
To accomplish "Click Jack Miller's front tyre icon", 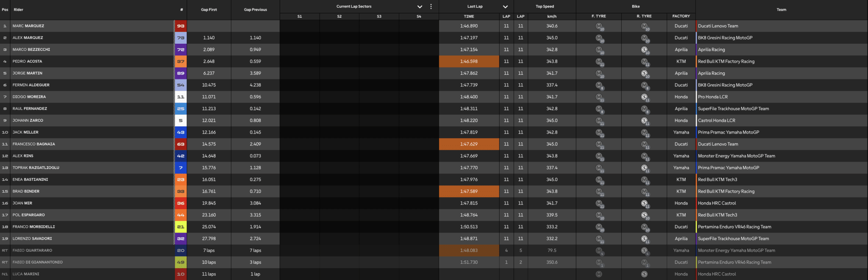I will click(599, 132).
